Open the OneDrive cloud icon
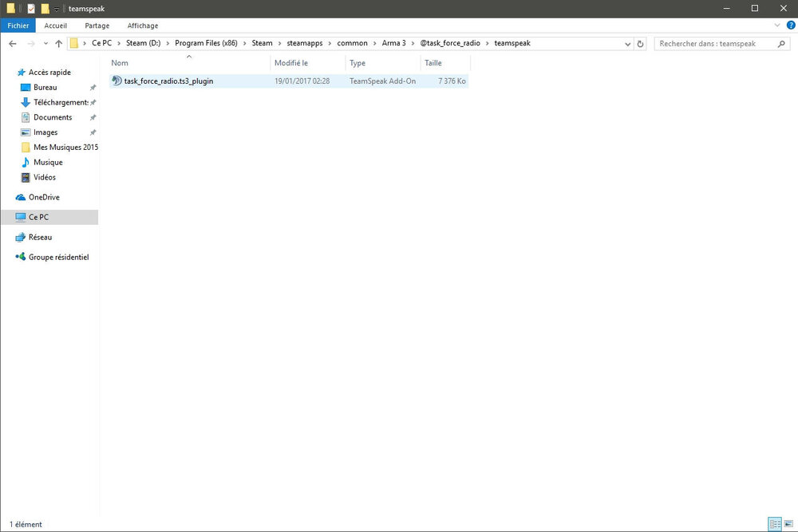Screen dimensions: 798x532 click(x=21, y=197)
